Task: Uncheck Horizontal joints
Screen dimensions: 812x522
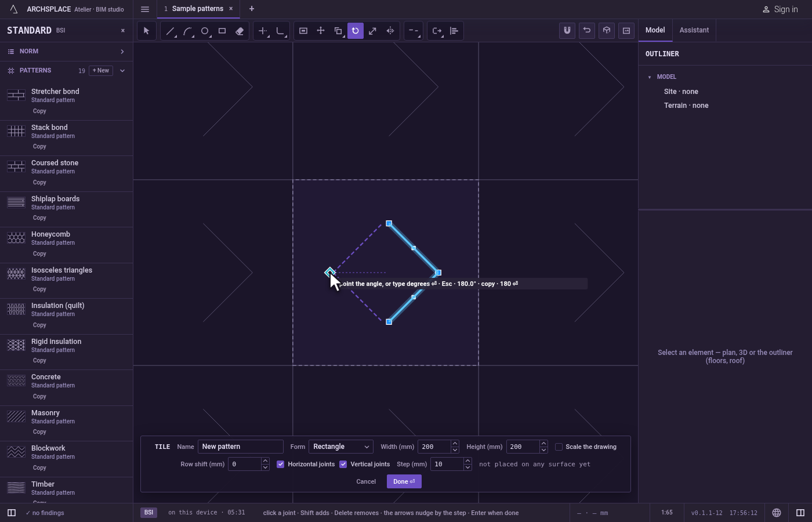Action: point(281,464)
